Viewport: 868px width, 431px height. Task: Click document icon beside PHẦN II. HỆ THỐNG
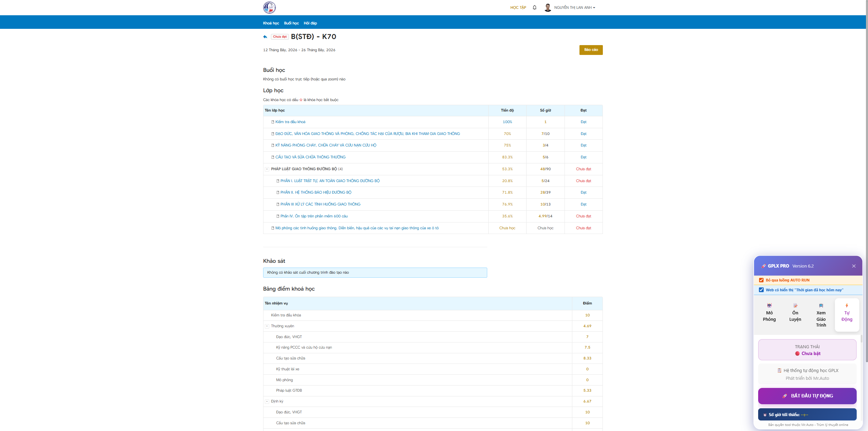pos(278,192)
